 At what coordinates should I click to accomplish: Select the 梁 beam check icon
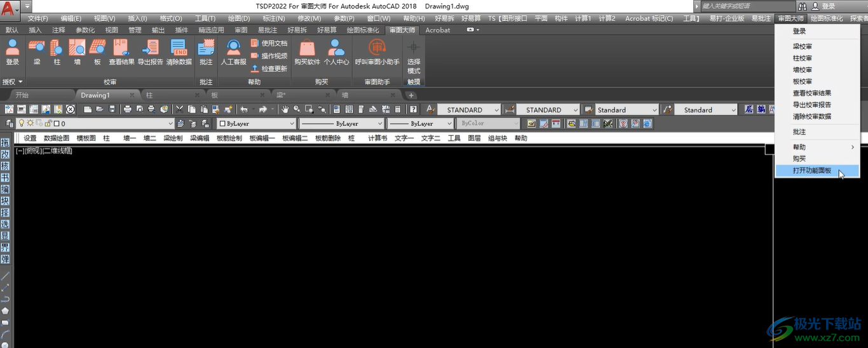(x=37, y=52)
